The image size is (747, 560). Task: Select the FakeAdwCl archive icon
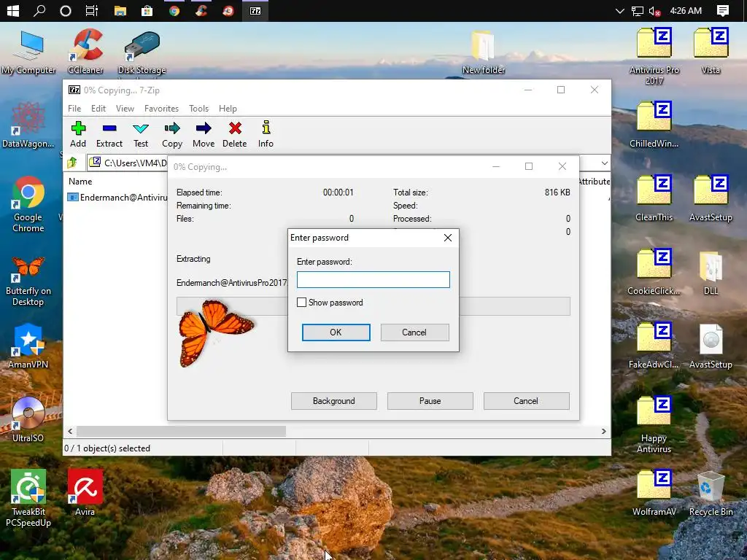coord(654,346)
